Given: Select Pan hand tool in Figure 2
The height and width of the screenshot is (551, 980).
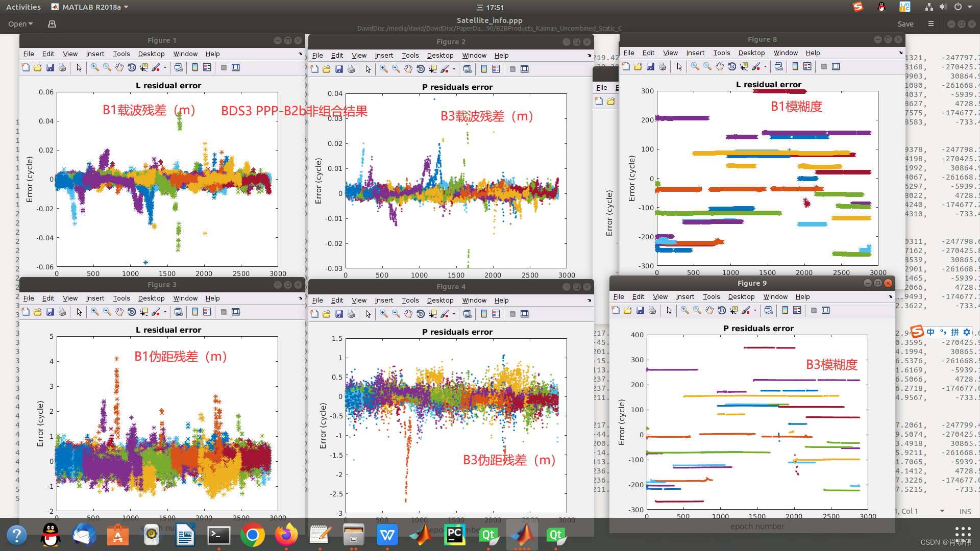Looking at the screenshot, I should [x=408, y=69].
